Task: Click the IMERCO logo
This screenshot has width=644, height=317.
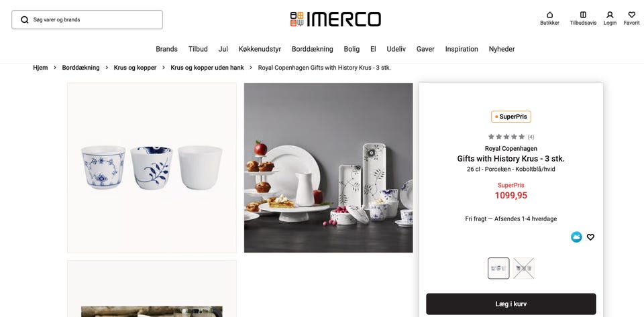Action: click(x=335, y=19)
